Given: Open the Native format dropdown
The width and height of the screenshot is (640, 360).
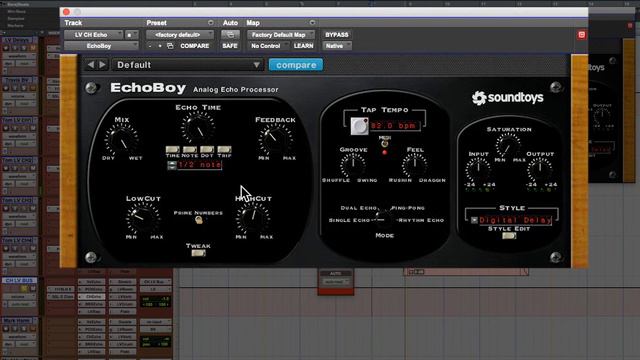Looking at the screenshot, I should point(337,46).
